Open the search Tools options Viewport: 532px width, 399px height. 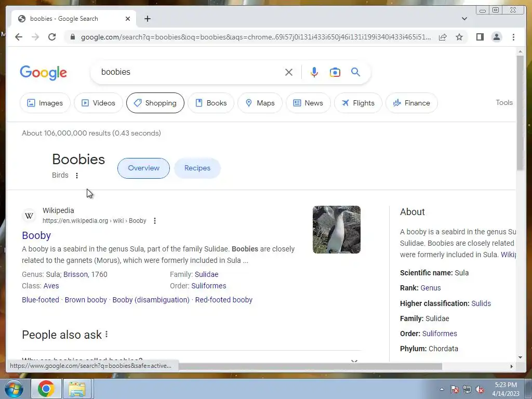(504, 102)
